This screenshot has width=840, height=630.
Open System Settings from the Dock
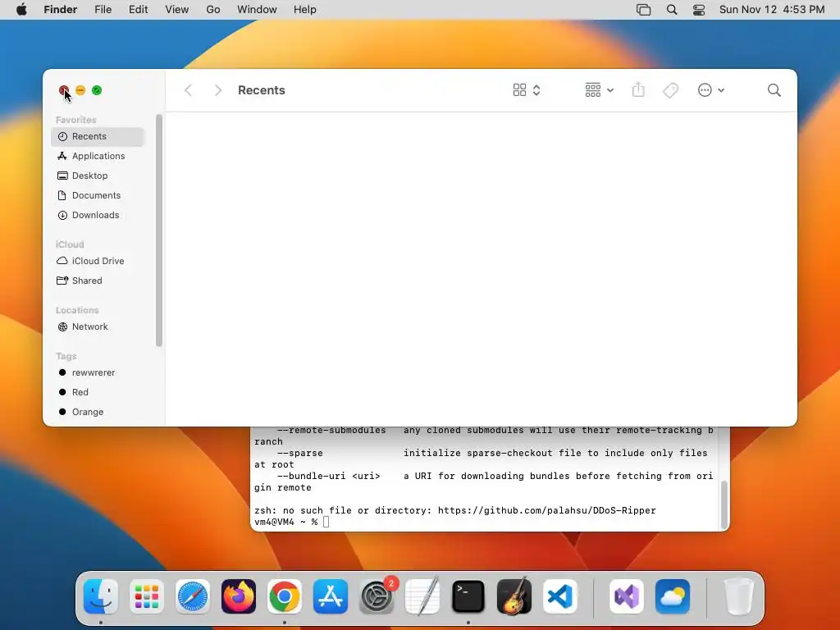pyautogui.click(x=377, y=596)
